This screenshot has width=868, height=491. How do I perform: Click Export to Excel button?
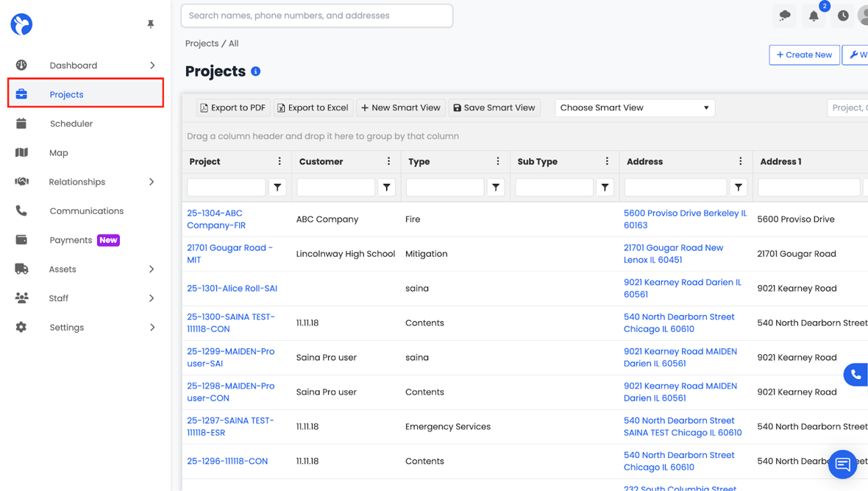[313, 107]
